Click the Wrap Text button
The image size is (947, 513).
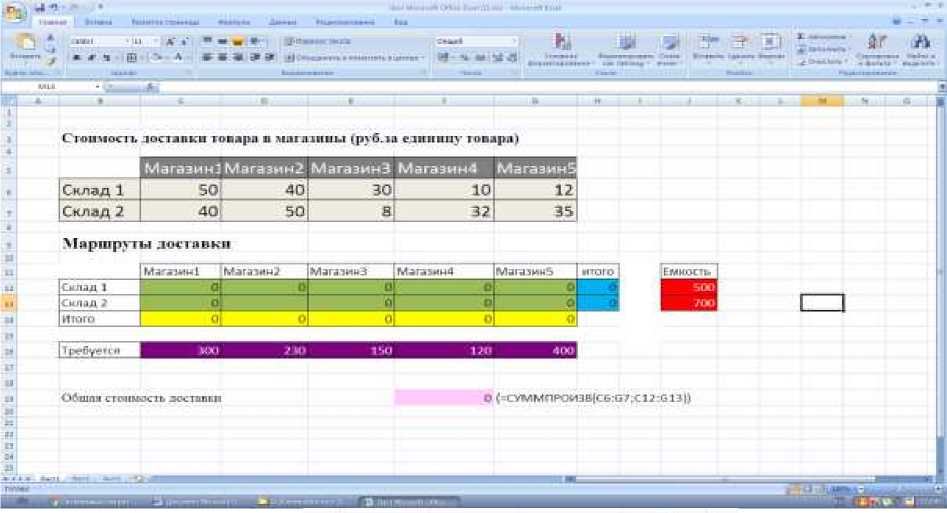click(318, 41)
